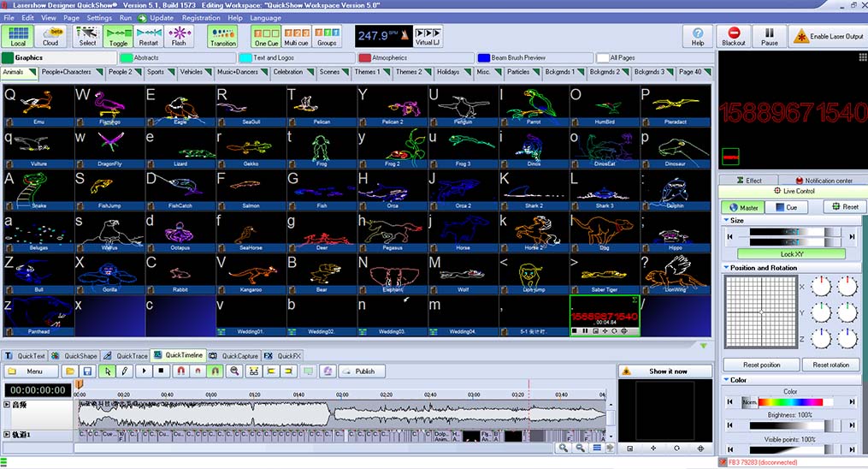Save the timeline with the floppy icon

click(87, 371)
